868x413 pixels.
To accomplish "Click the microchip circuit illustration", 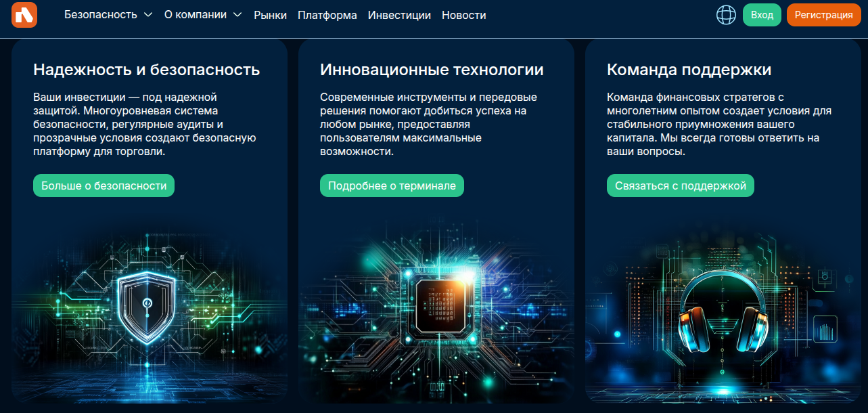I will tap(436, 305).
